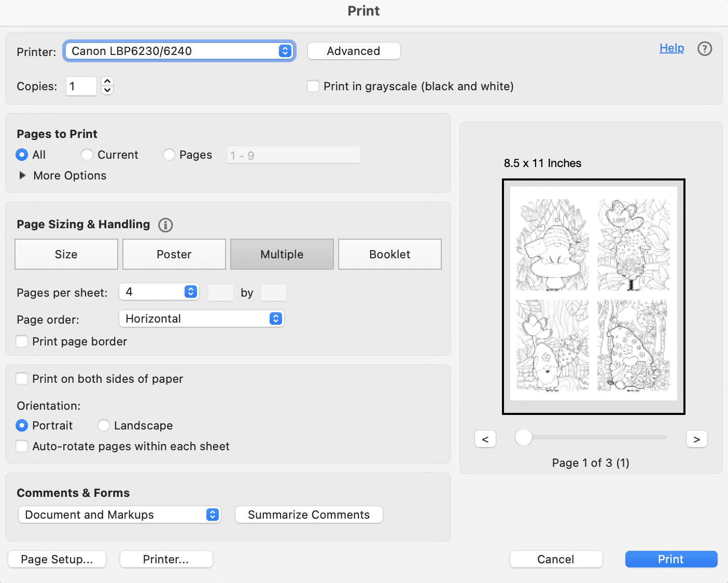Click Summarize Comments
This screenshot has width=728, height=583.
pos(309,515)
